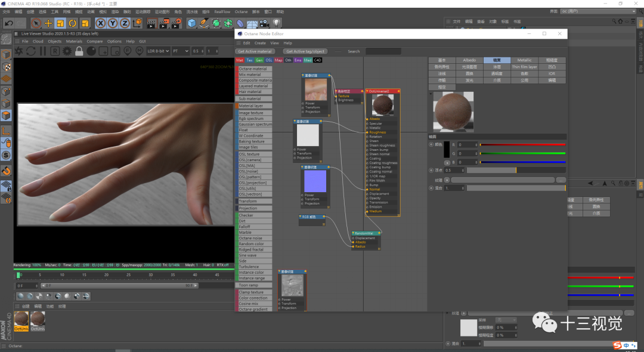Click the focus picker F icon
The height and width of the screenshot is (352, 644).
tap(128, 51)
